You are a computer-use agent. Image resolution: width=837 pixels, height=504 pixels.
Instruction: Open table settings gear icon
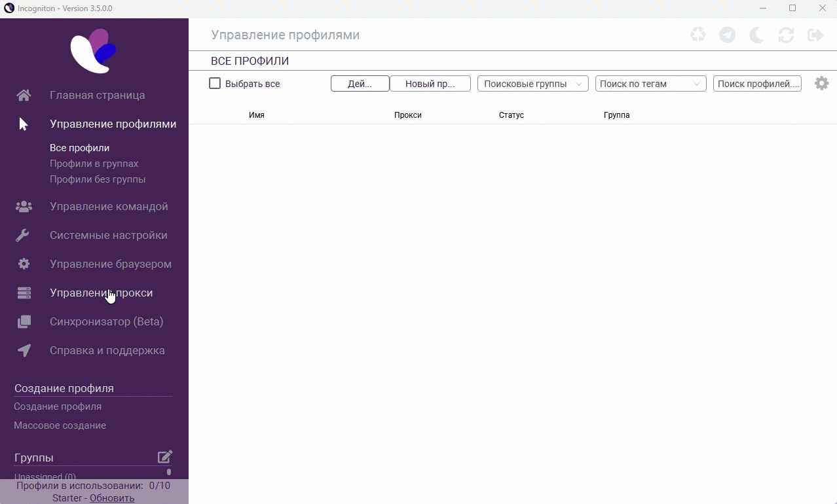(821, 84)
